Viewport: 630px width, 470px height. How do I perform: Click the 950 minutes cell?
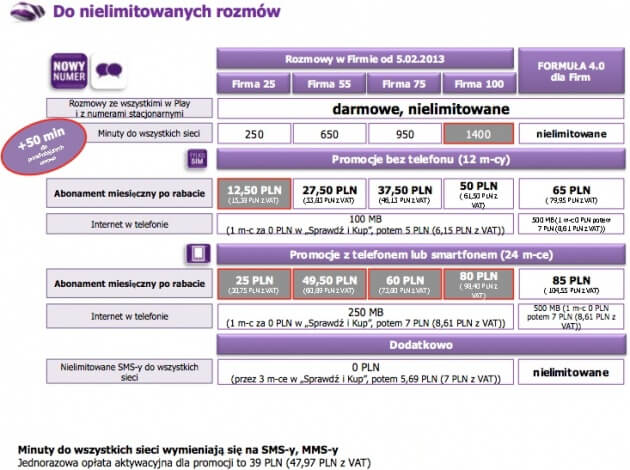pyautogui.click(x=404, y=134)
